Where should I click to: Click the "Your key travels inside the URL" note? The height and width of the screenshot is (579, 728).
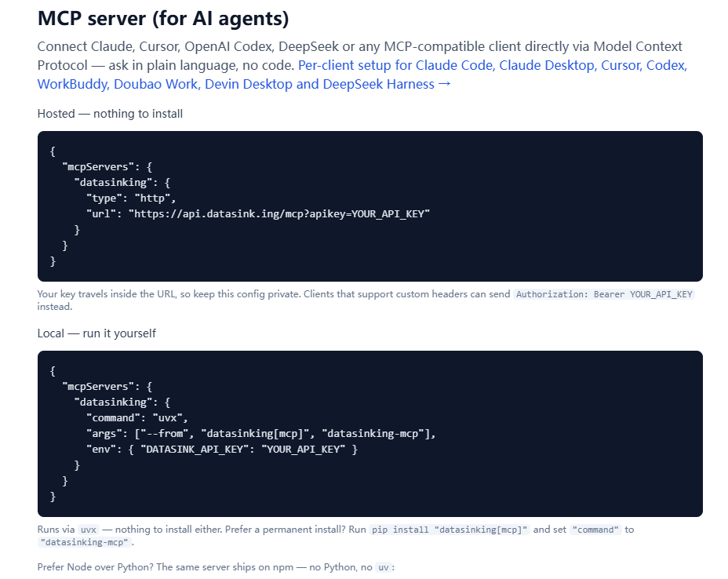click(x=366, y=300)
